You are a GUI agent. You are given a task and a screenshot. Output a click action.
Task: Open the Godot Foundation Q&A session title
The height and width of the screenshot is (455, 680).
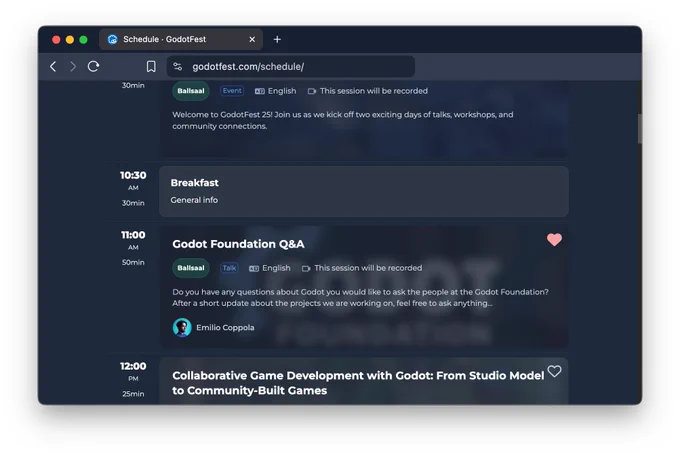(x=238, y=244)
